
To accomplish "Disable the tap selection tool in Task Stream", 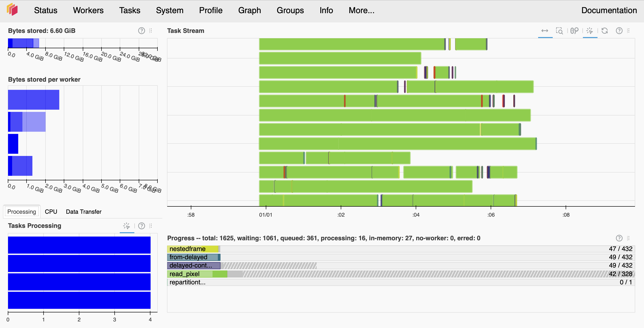I will point(590,31).
